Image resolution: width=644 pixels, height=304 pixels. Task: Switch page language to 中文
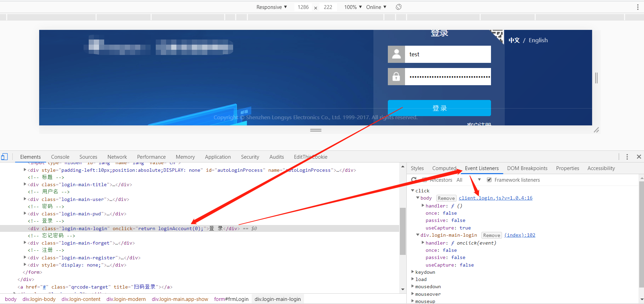click(514, 40)
